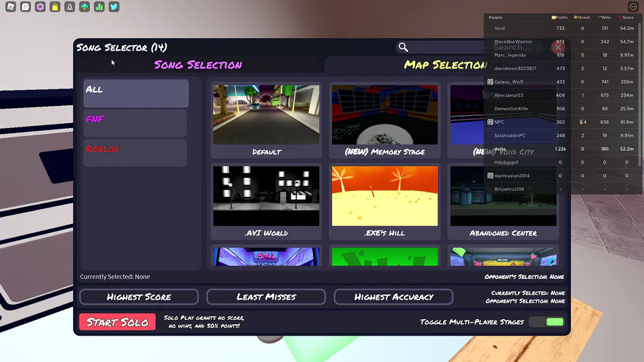Viewport: 644px width, 362px height.
Task: Select the Abandoned Center map thumbnail
Action: coord(504,196)
